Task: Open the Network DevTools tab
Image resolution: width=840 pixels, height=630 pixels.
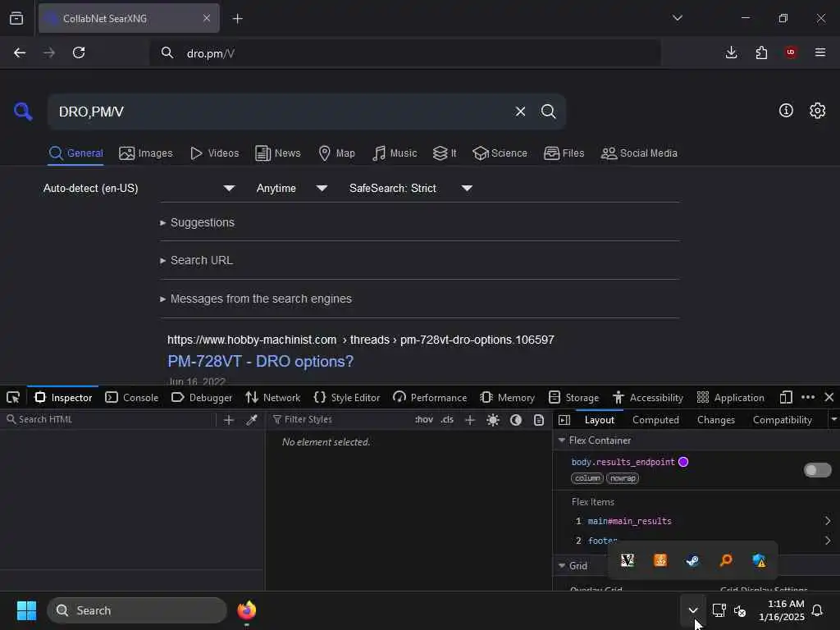Action: pyautogui.click(x=272, y=398)
